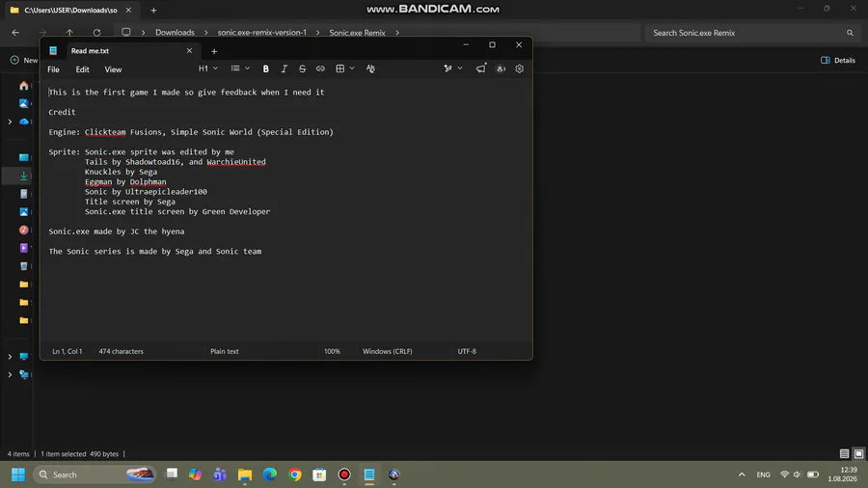Click Downloads in the breadcrumb path
The image size is (868, 488).
click(175, 33)
